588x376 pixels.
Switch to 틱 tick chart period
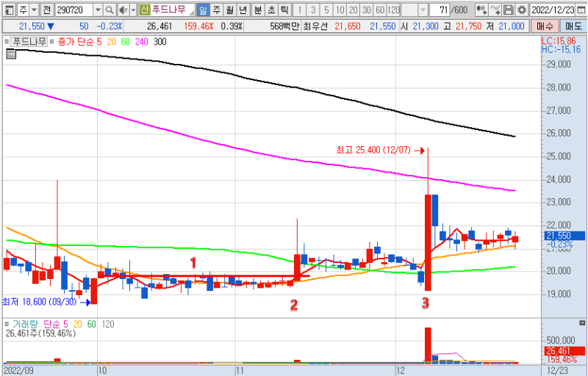(284, 10)
